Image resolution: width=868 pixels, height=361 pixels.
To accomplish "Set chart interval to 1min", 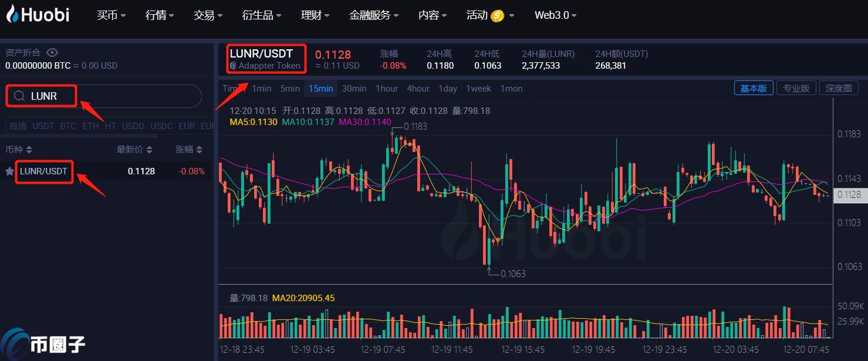I will coord(262,89).
